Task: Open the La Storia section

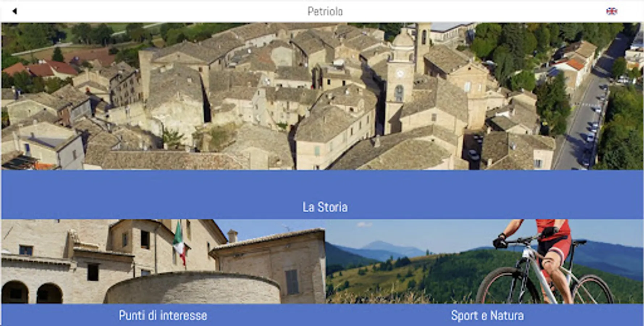Action: [x=325, y=207]
